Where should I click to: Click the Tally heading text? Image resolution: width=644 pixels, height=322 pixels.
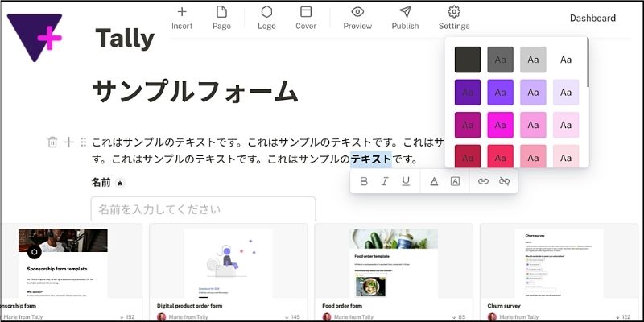tap(125, 39)
